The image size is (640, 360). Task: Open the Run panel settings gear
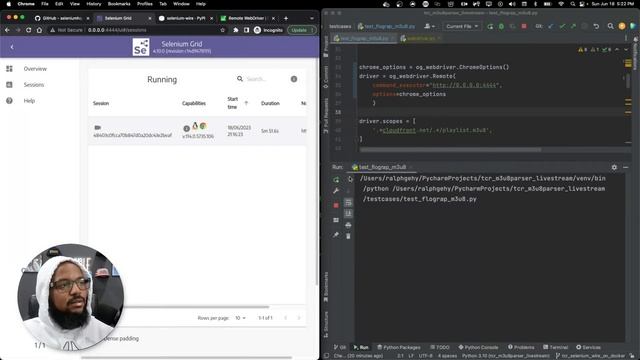click(614, 167)
